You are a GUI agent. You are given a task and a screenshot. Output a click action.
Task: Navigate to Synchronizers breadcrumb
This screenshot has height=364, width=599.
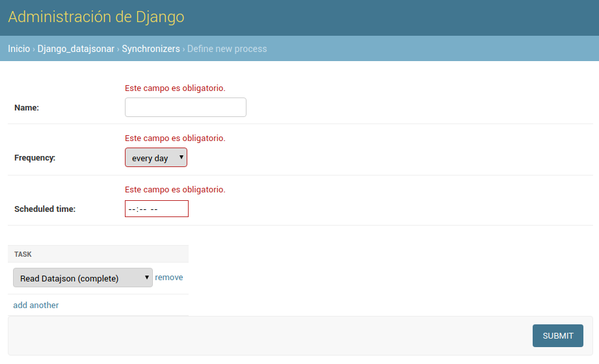(150, 49)
